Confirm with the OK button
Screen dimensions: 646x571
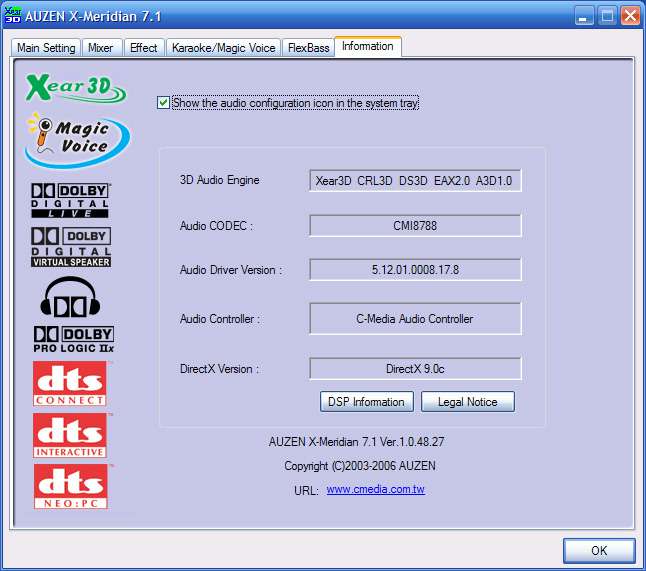pyautogui.click(x=599, y=550)
